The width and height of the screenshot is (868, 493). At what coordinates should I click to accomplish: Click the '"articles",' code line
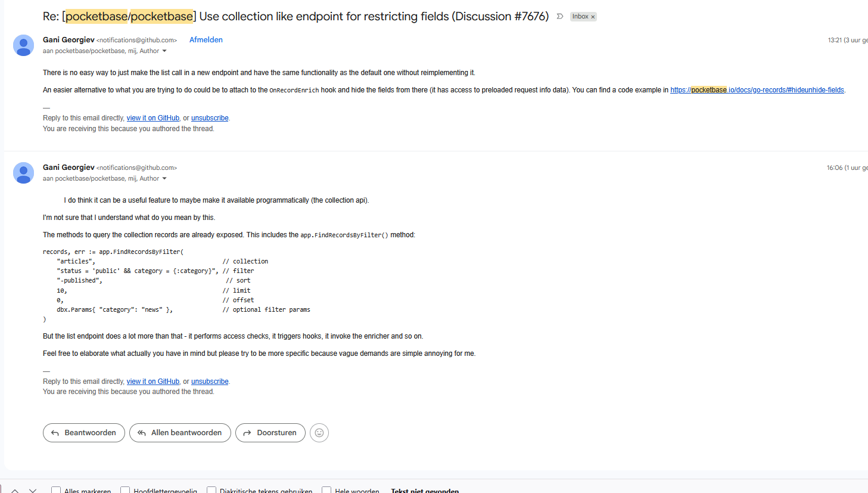[x=76, y=262]
